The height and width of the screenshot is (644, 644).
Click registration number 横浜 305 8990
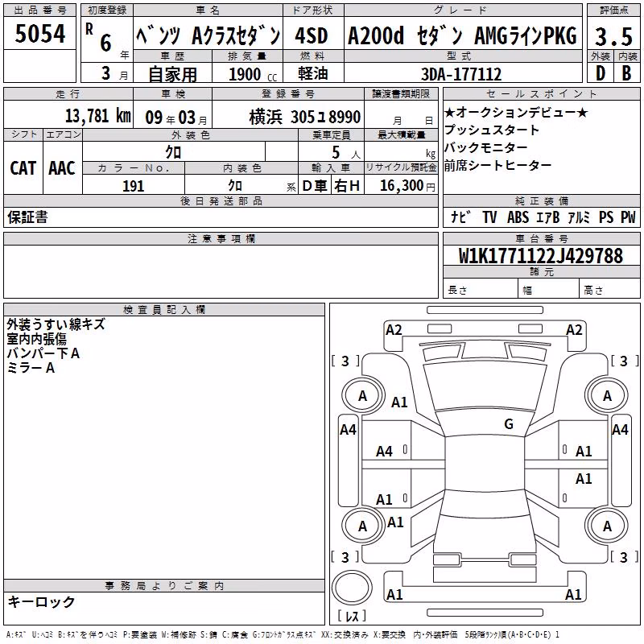305,118
